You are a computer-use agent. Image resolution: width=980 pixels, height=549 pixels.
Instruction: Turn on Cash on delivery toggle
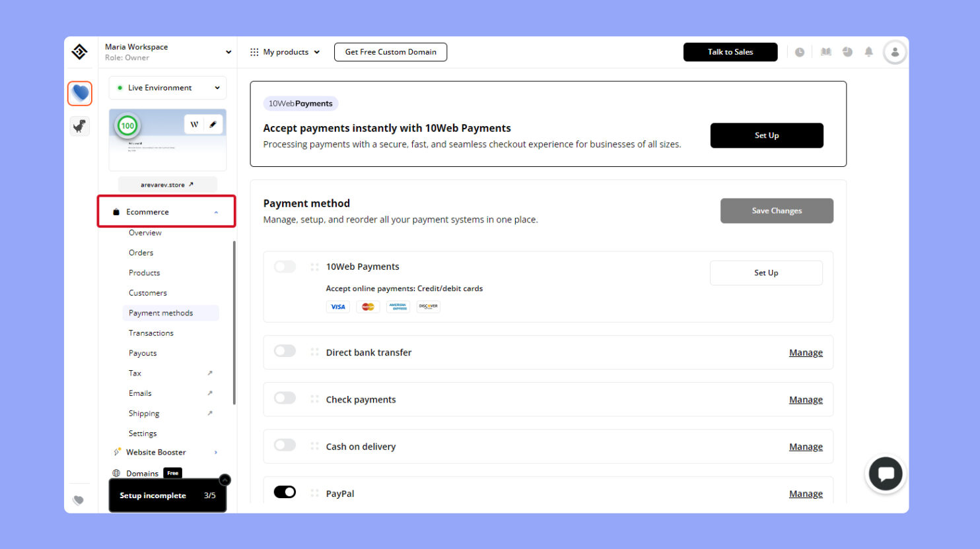coord(285,445)
